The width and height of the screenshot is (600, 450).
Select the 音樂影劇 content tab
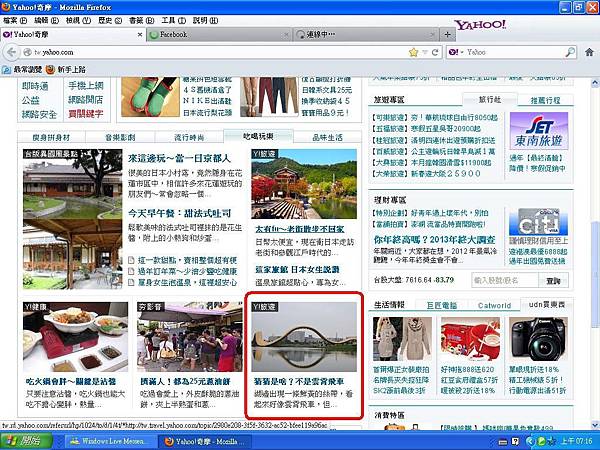[120, 137]
